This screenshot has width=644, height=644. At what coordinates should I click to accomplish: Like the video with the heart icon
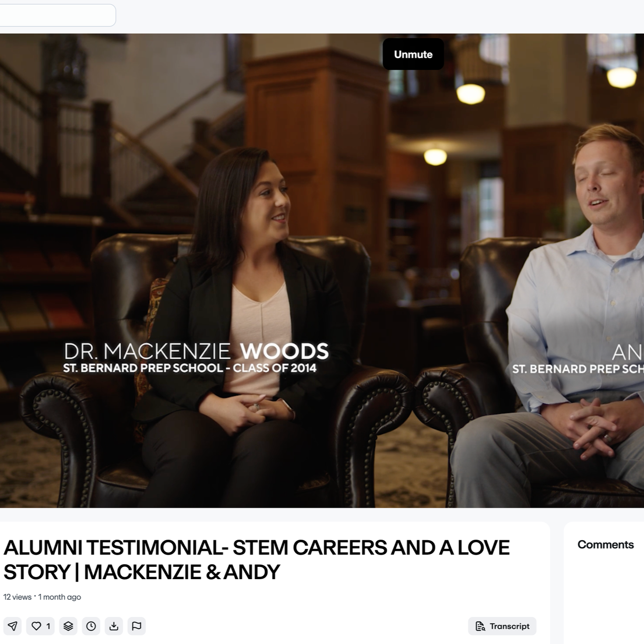[36, 626]
